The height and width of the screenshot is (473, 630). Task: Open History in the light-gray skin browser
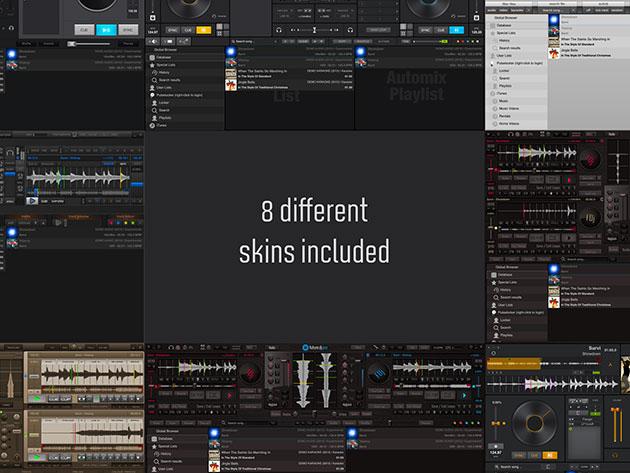[x=516, y=41]
